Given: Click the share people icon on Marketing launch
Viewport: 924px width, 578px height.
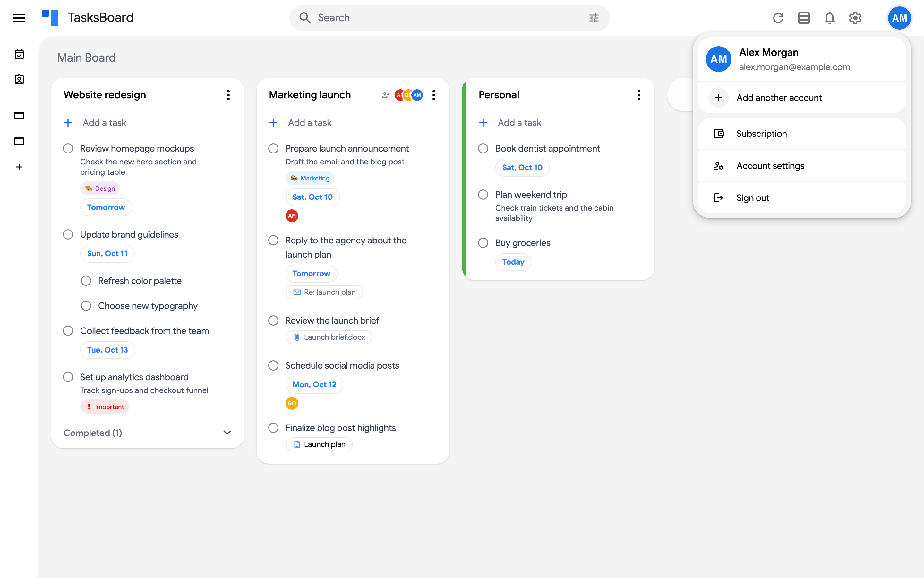Looking at the screenshot, I should coord(385,95).
